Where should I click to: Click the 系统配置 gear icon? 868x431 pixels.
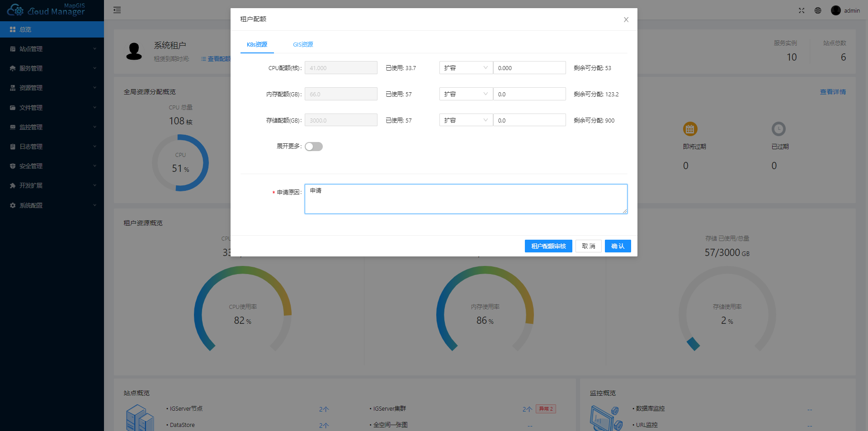(x=13, y=205)
